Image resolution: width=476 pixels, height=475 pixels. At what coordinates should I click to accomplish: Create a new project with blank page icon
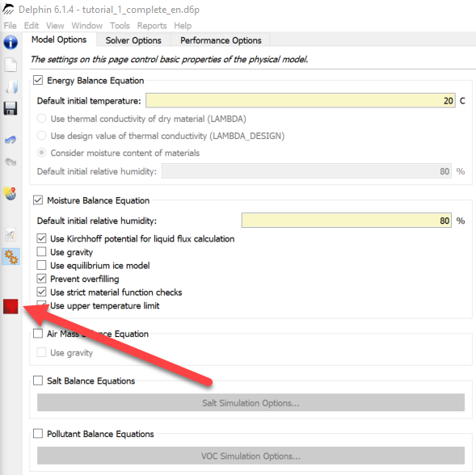click(11, 65)
